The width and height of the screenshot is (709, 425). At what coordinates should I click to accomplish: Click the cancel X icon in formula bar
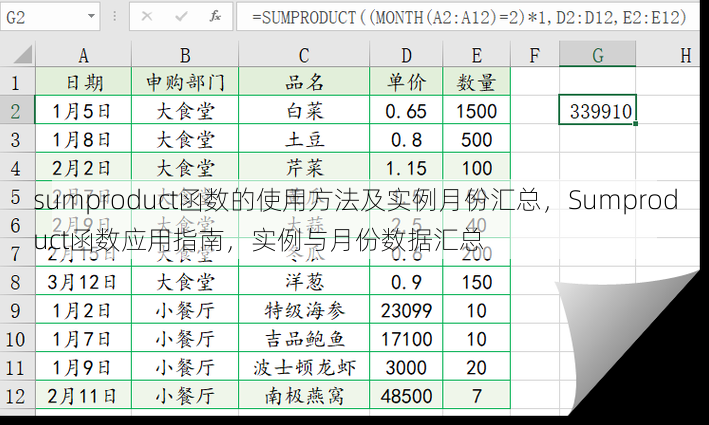[x=147, y=17]
